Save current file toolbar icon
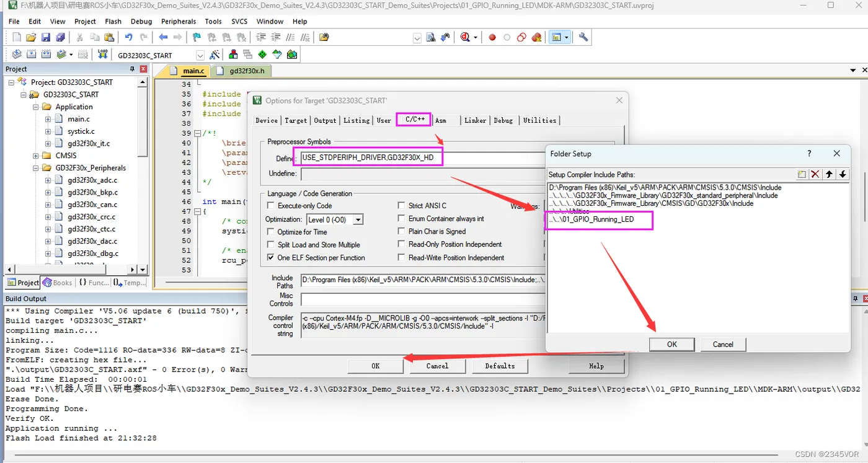Image resolution: width=868 pixels, height=463 pixels. point(45,37)
